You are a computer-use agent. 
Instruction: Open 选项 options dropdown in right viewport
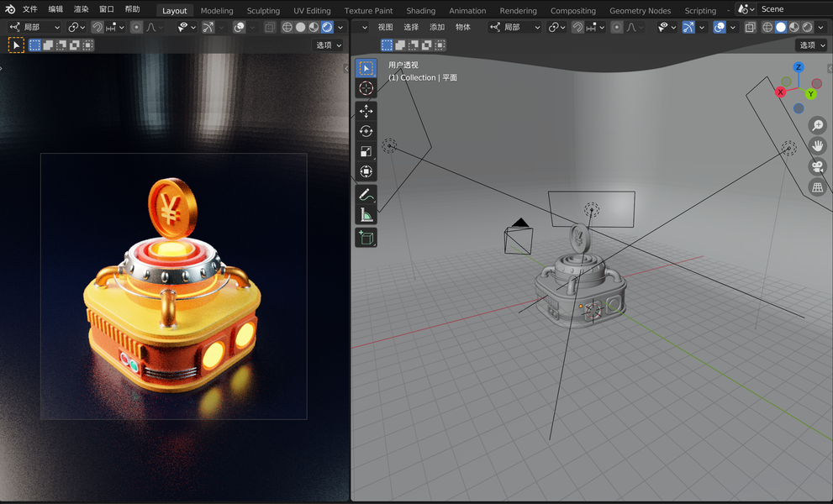point(812,45)
